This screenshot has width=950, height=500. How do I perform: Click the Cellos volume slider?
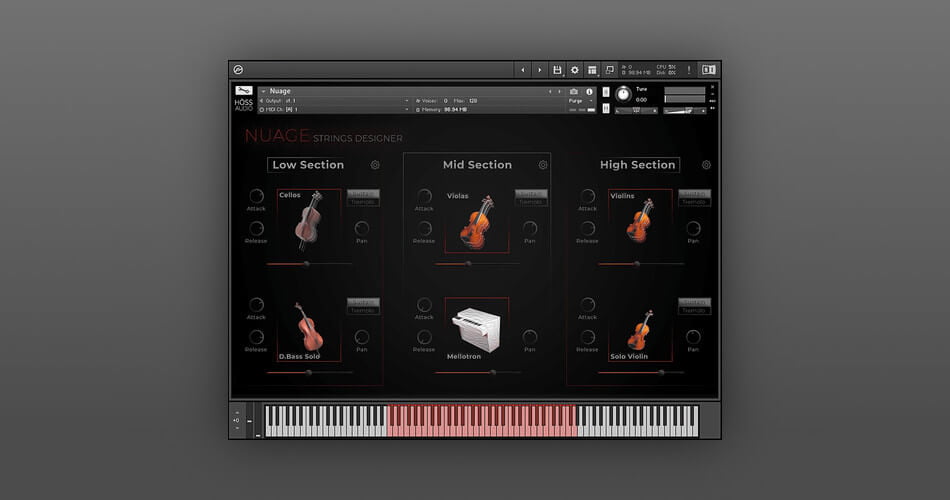[309, 264]
